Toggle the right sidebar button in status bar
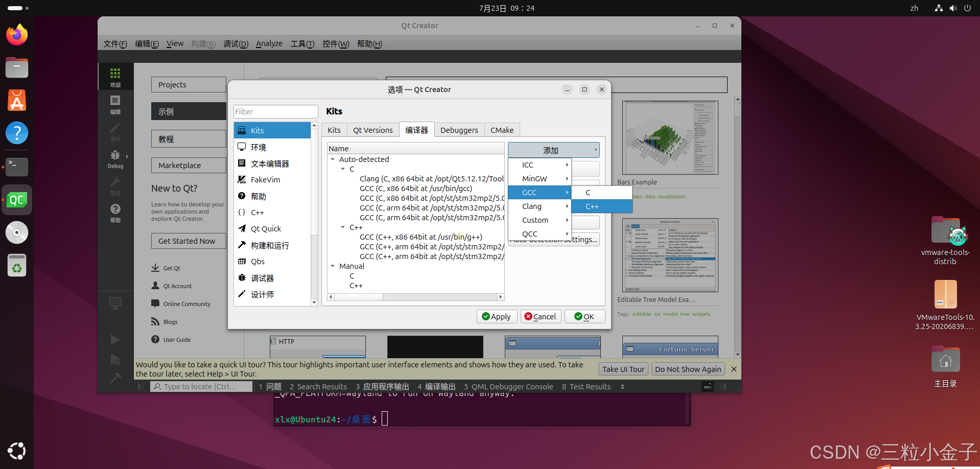Screen dimensions: 980x469 (723, 387)
